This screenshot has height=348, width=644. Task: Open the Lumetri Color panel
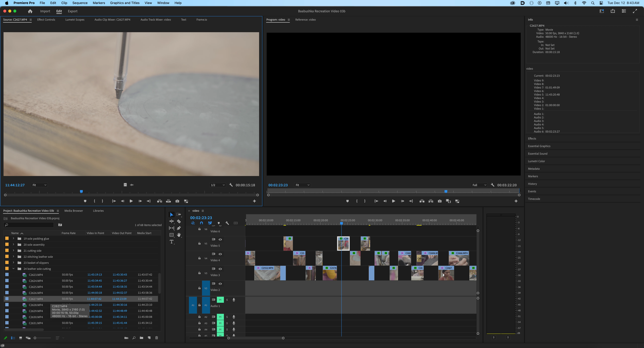click(536, 161)
